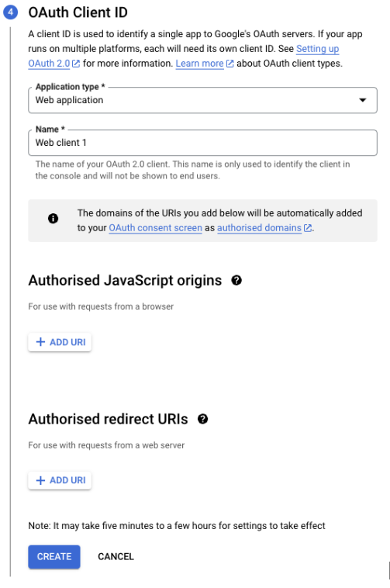The height and width of the screenshot is (588, 390).
Task: Cancel the OAuth client creation
Action: click(x=116, y=556)
